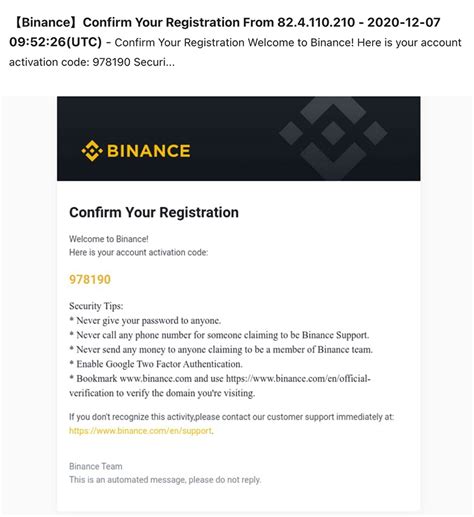Image resolution: width=474 pixels, height=517 pixels.
Task: Click the Enable Google Two Factor Authentication tip
Action: (x=156, y=364)
